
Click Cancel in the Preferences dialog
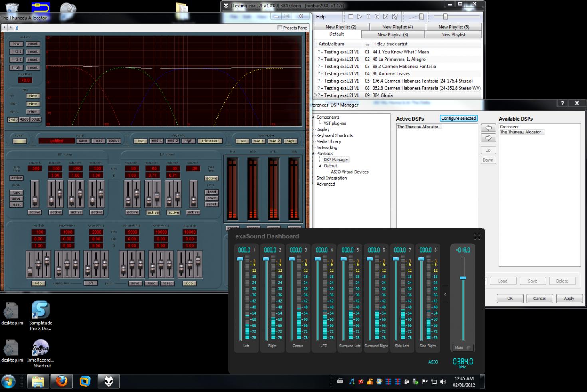[x=539, y=298]
